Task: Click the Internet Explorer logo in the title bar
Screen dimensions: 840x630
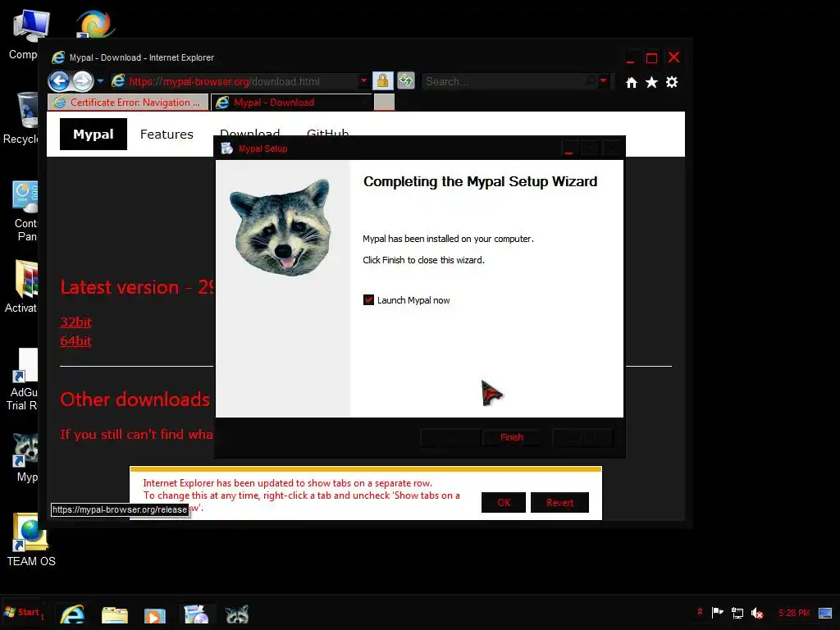Action: (58, 57)
